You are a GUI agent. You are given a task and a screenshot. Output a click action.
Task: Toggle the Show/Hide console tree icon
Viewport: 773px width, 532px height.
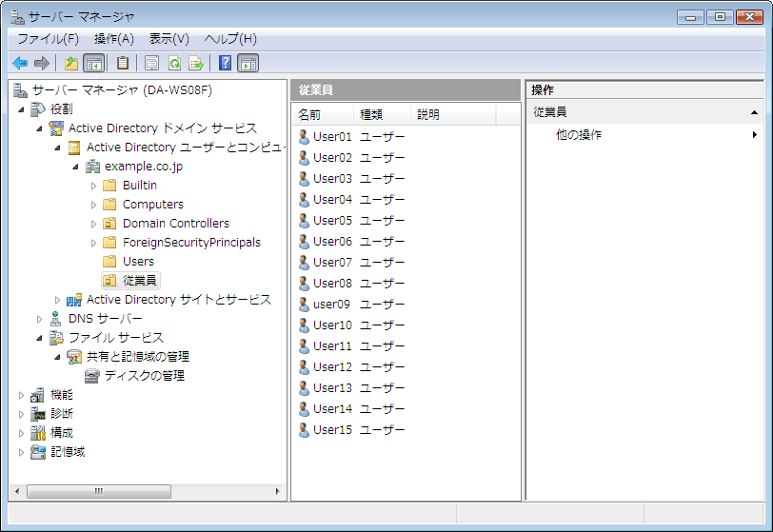93,63
